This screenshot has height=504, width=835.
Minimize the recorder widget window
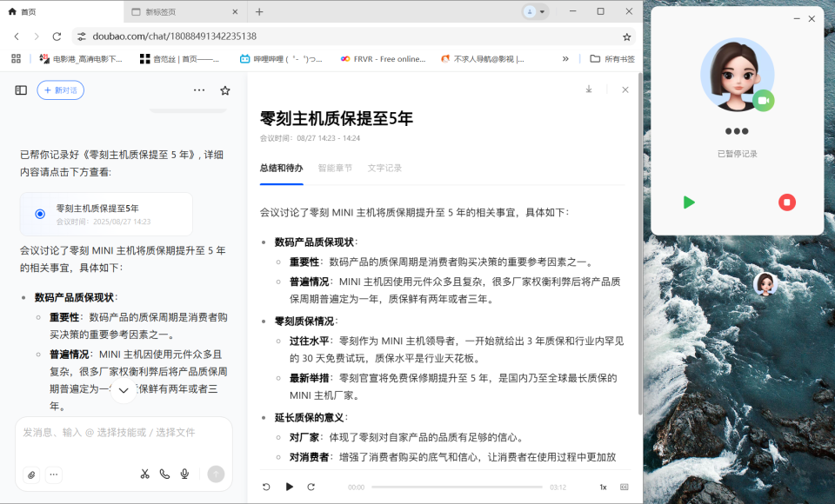click(797, 18)
